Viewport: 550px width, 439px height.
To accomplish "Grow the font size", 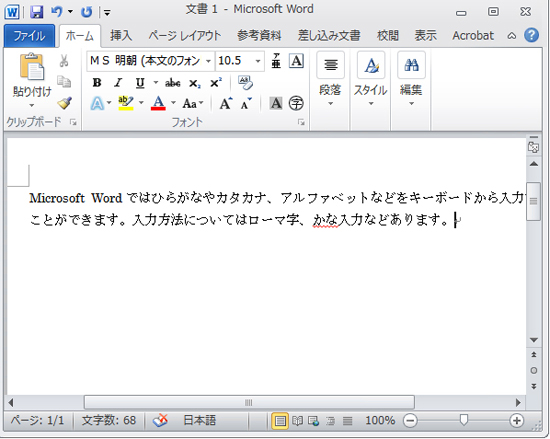I will click(226, 103).
